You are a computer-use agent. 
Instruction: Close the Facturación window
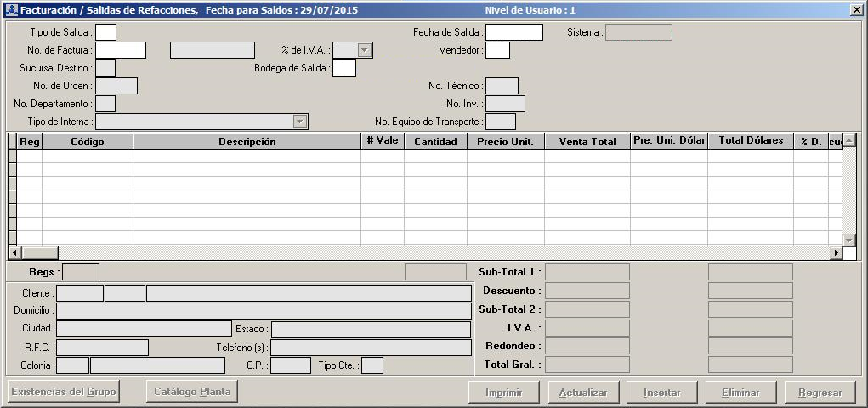pos(855,10)
